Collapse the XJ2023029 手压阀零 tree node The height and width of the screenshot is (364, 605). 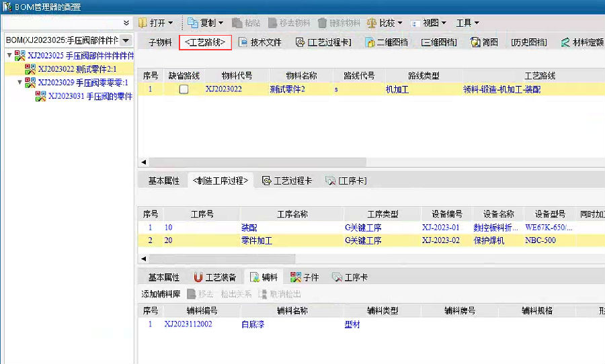point(19,82)
